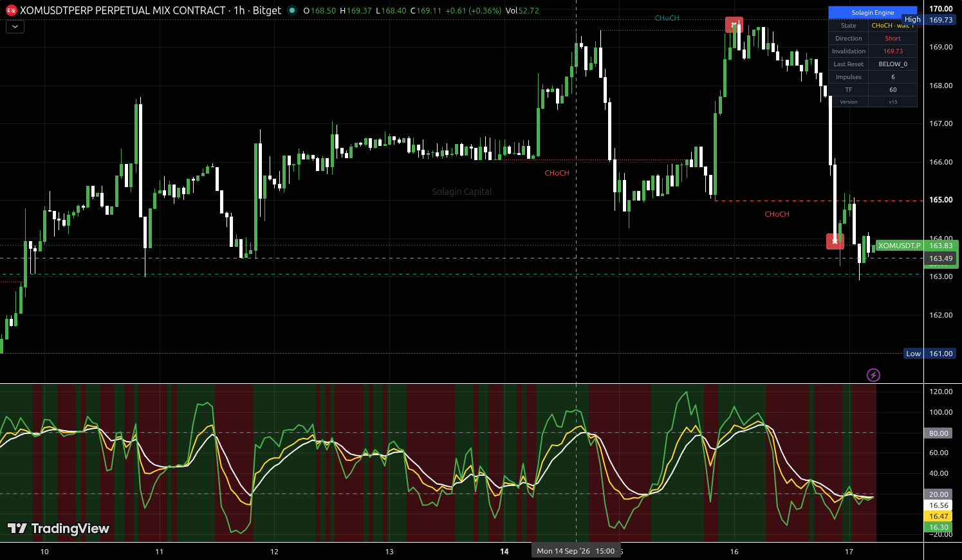This screenshot has width=962, height=560.
Task: Click the Short direction value in the table
Action: pos(893,39)
